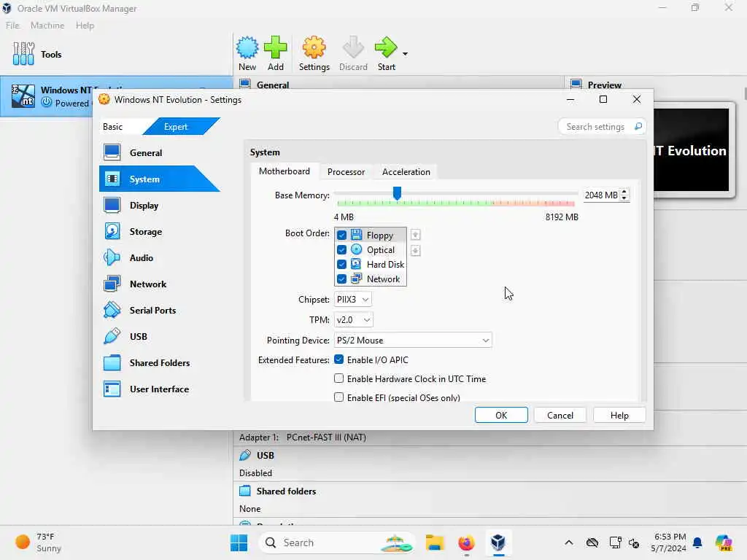Open the File menu
The height and width of the screenshot is (560, 747).
(13, 26)
